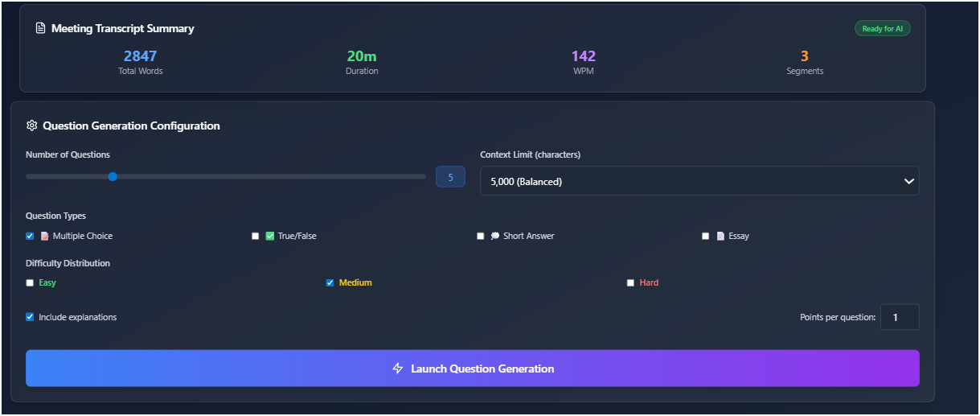Enable the True/False question type checkbox
Image resolution: width=980 pixels, height=416 pixels.
[256, 237]
